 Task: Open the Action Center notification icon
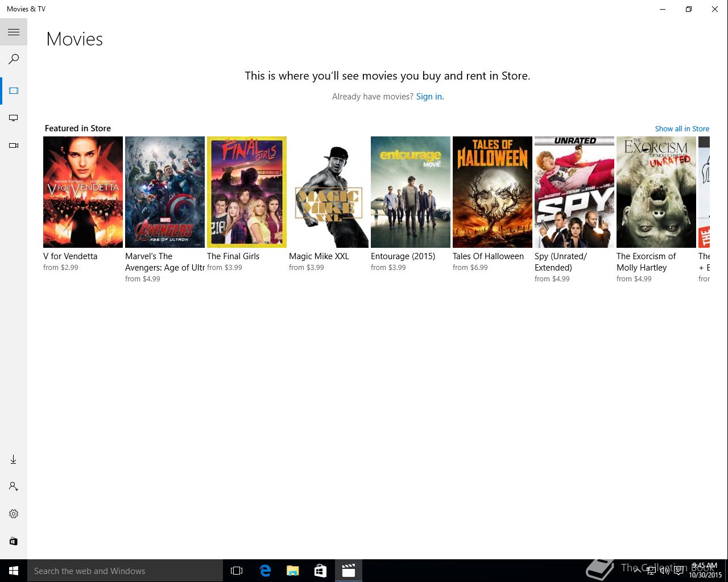(679, 571)
